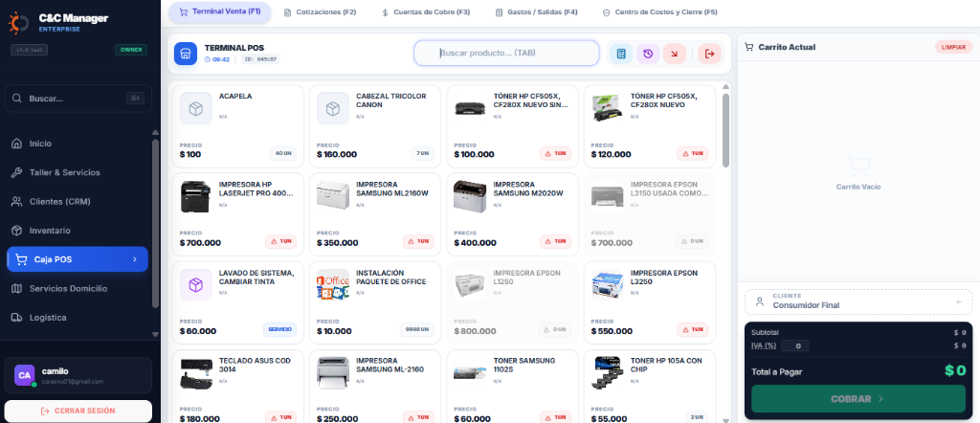Click the red exit terminal icon

[709, 54]
